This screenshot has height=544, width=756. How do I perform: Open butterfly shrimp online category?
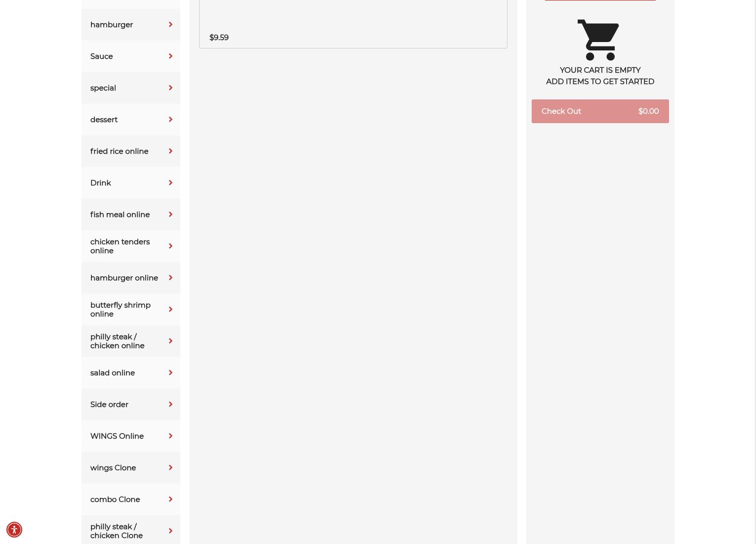131,310
